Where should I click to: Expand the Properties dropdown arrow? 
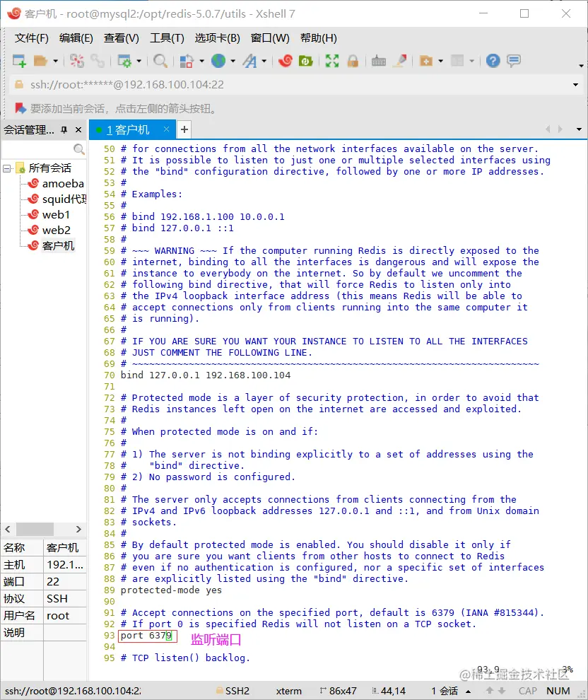pos(139,61)
